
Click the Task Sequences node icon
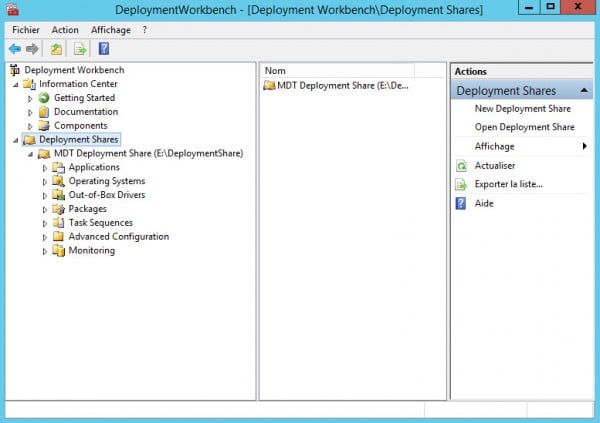click(x=59, y=223)
